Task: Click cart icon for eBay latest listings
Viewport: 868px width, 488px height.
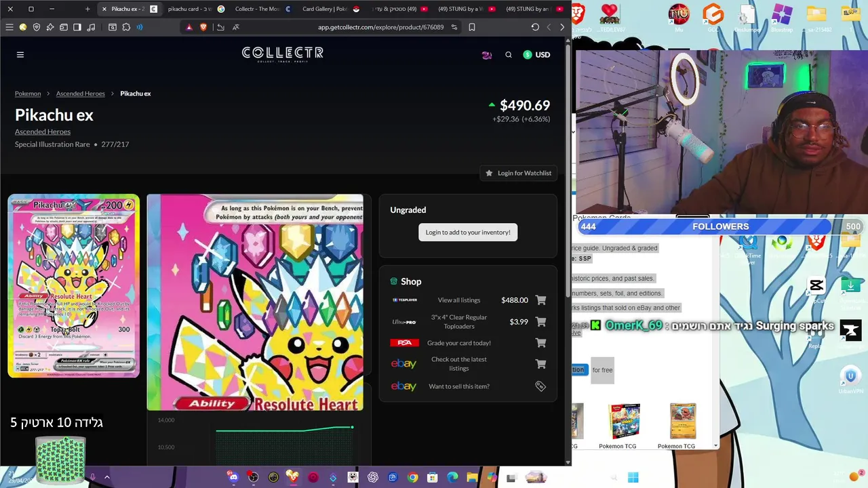Action: tap(540, 364)
